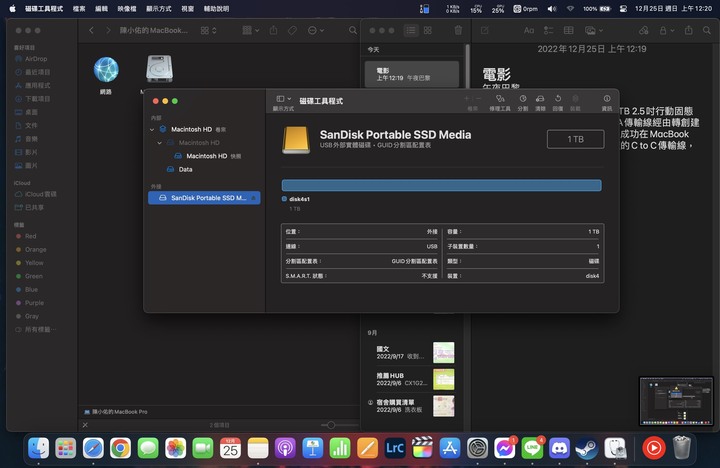The width and height of the screenshot is (720, 468).
Task: Open the 電影 note in Notes list
Action: pos(412,74)
